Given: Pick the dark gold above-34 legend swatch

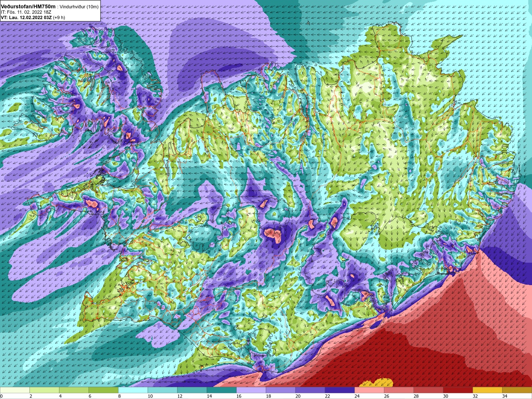Looking at the screenshot, I should pyautogui.click(x=517, y=390).
